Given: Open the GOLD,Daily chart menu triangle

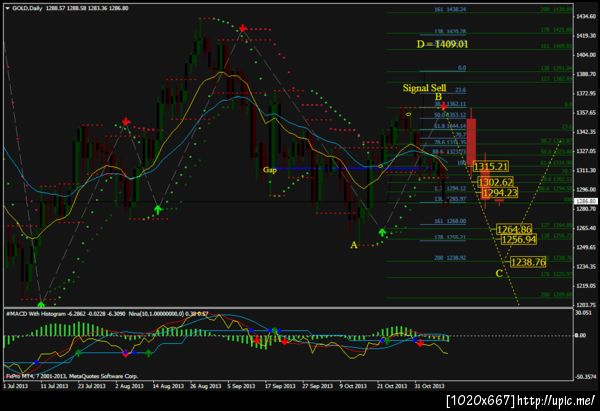Looking at the screenshot, I should (8, 8).
